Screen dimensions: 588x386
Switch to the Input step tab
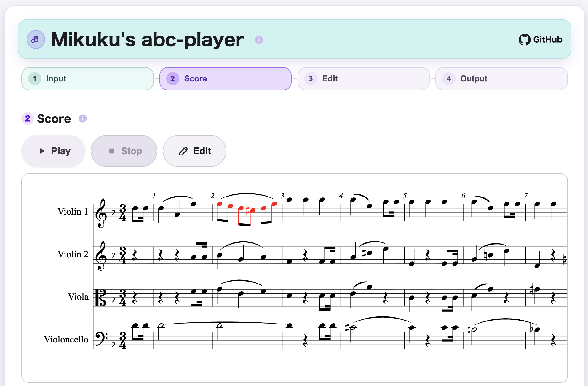click(87, 78)
